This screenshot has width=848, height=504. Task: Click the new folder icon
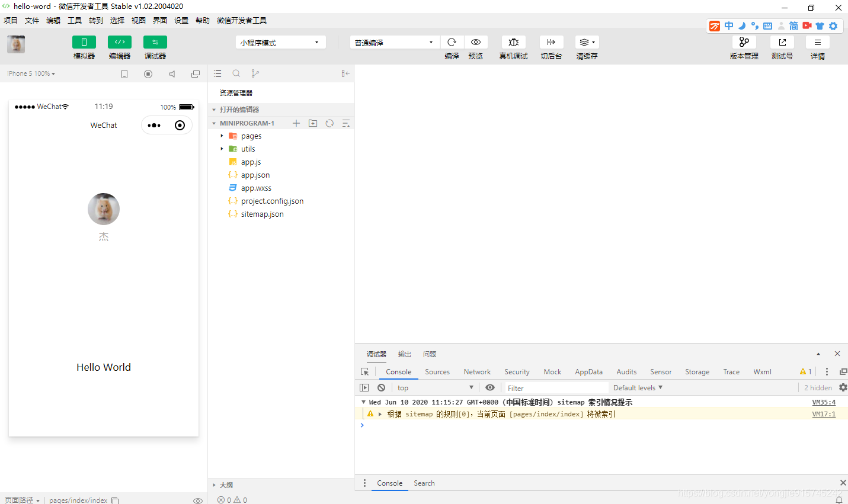pyautogui.click(x=313, y=123)
